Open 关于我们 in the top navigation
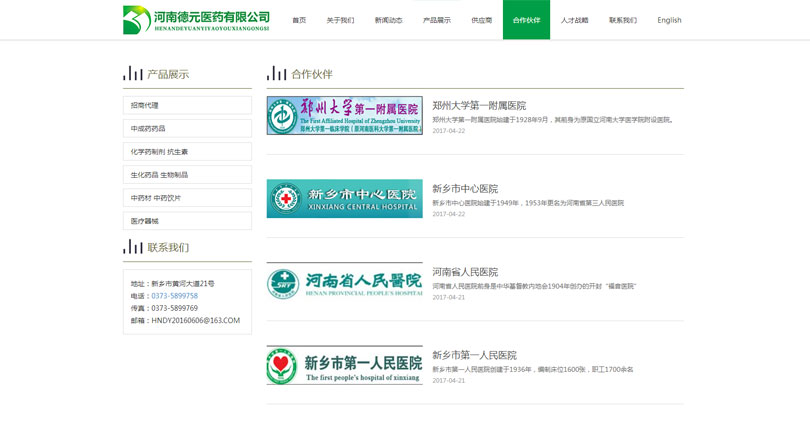Screen dimensions: 810x423 point(340,20)
